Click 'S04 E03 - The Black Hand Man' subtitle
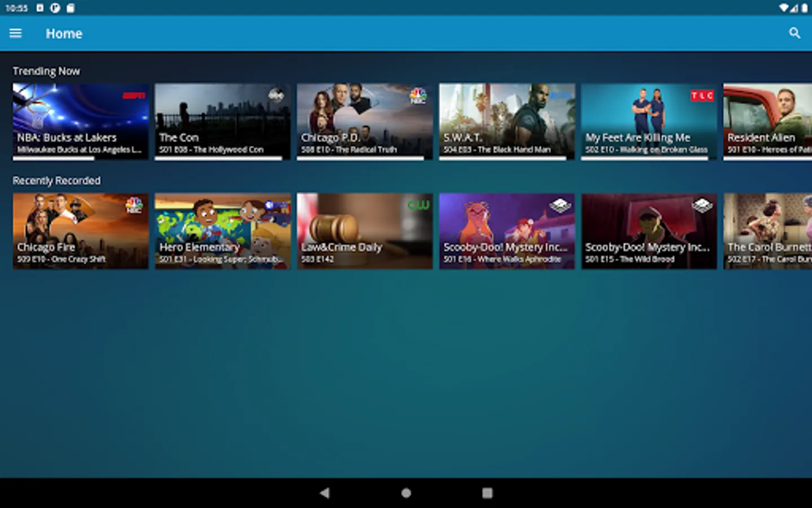This screenshot has height=508, width=812. [496, 150]
